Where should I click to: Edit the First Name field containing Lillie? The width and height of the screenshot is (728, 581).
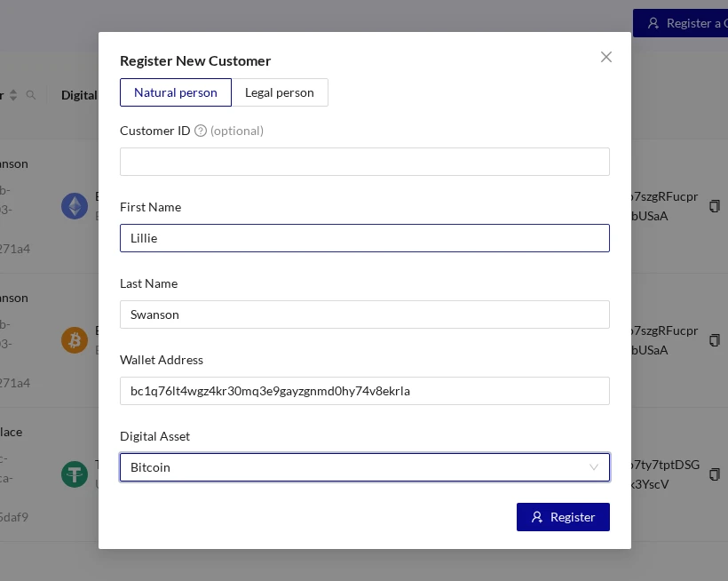pyautogui.click(x=365, y=238)
